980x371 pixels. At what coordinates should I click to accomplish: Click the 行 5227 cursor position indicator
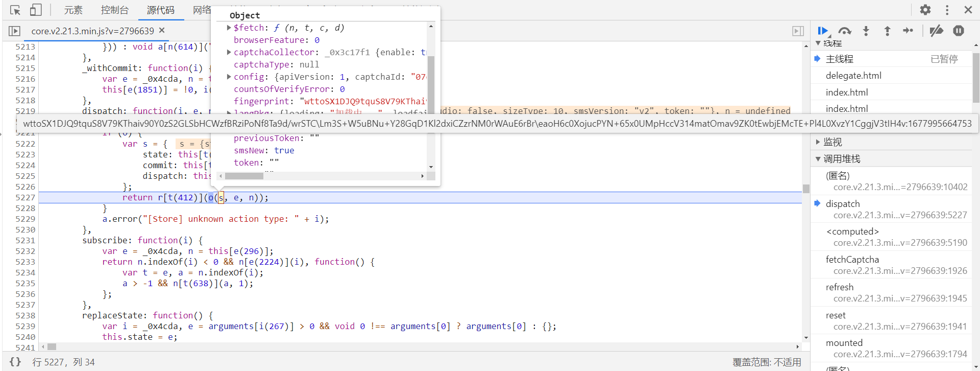coord(64,362)
